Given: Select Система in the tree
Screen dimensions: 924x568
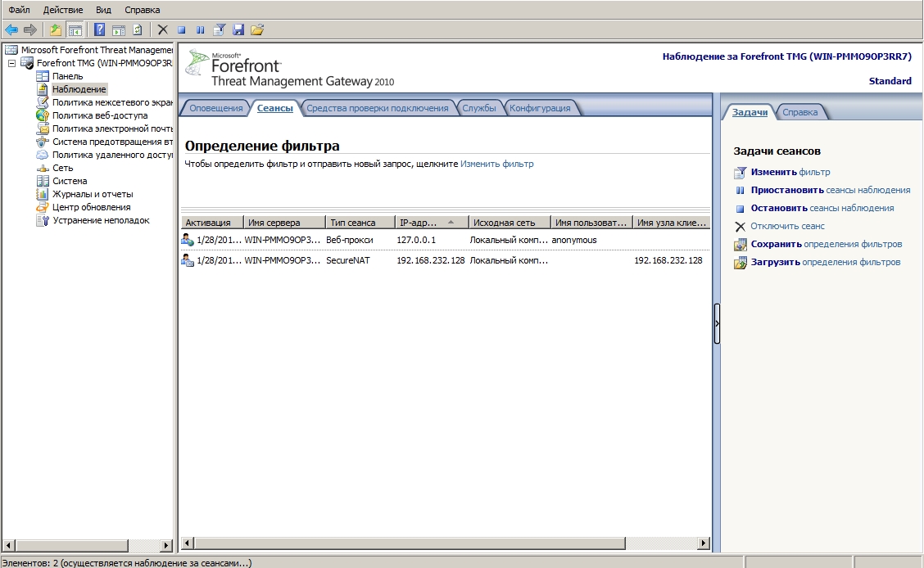Looking at the screenshot, I should click(70, 181).
